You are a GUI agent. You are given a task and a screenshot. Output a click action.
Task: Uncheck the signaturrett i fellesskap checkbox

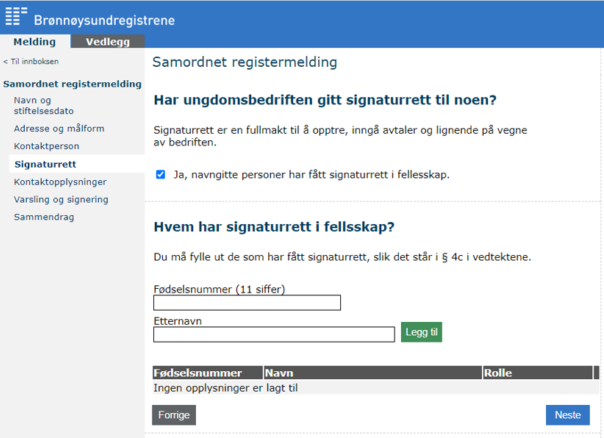click(x=161, y=174)
